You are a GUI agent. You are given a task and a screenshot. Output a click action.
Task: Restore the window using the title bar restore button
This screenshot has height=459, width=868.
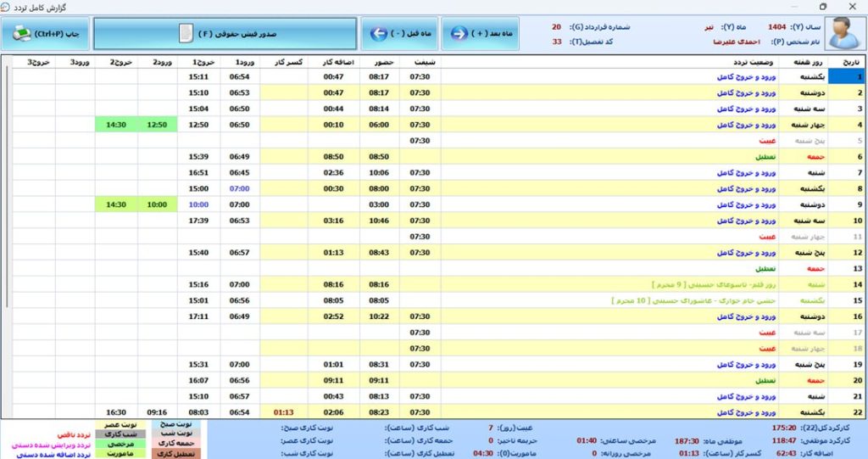822,6
